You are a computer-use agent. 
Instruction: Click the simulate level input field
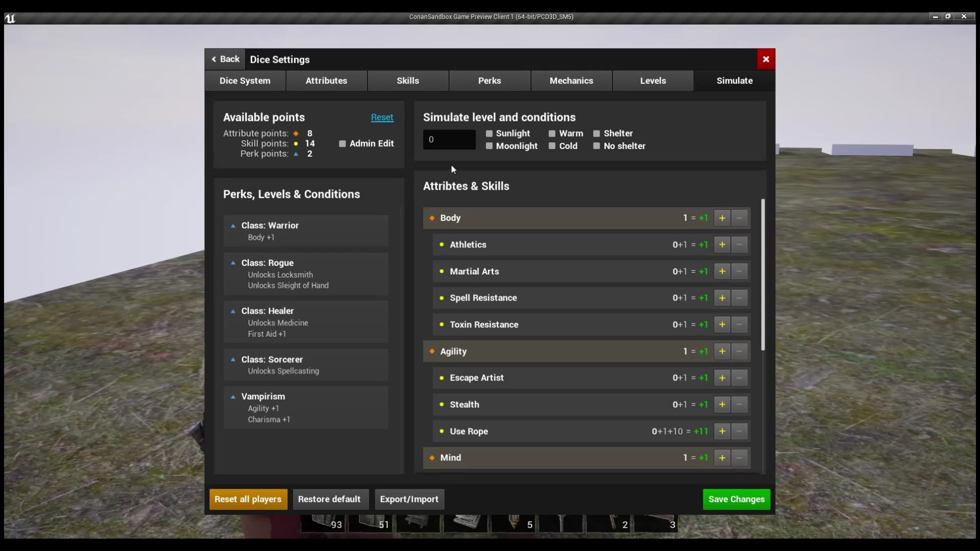(x=449, y=140)
